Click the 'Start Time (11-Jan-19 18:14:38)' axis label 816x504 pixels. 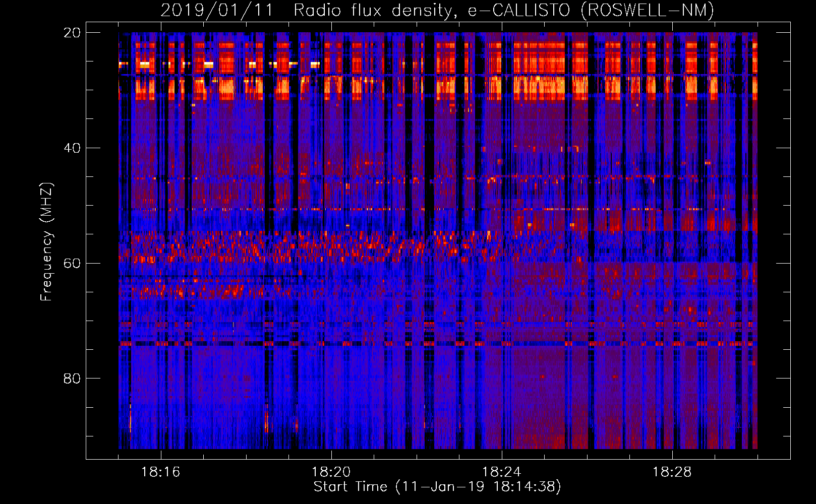point(437,487)
